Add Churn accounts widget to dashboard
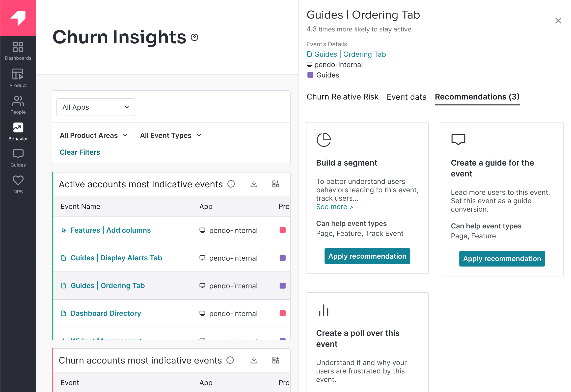571x392 pixels. pos(275,360)
